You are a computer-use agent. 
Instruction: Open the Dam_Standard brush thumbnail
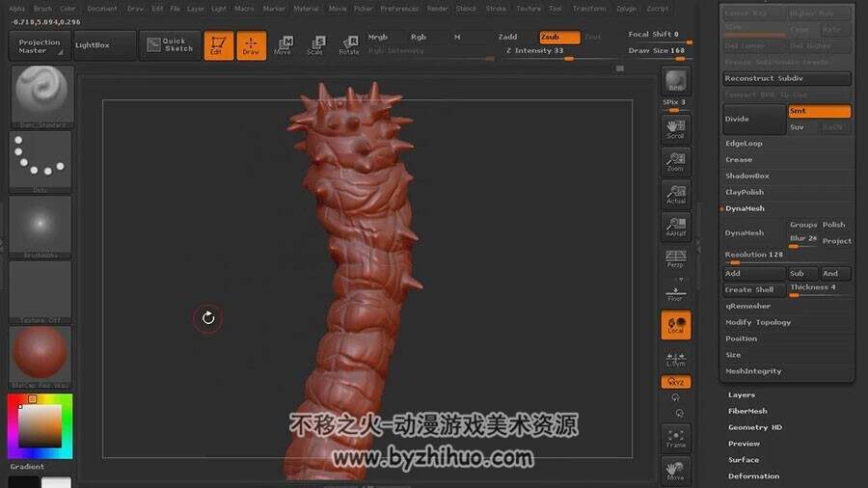41,96
